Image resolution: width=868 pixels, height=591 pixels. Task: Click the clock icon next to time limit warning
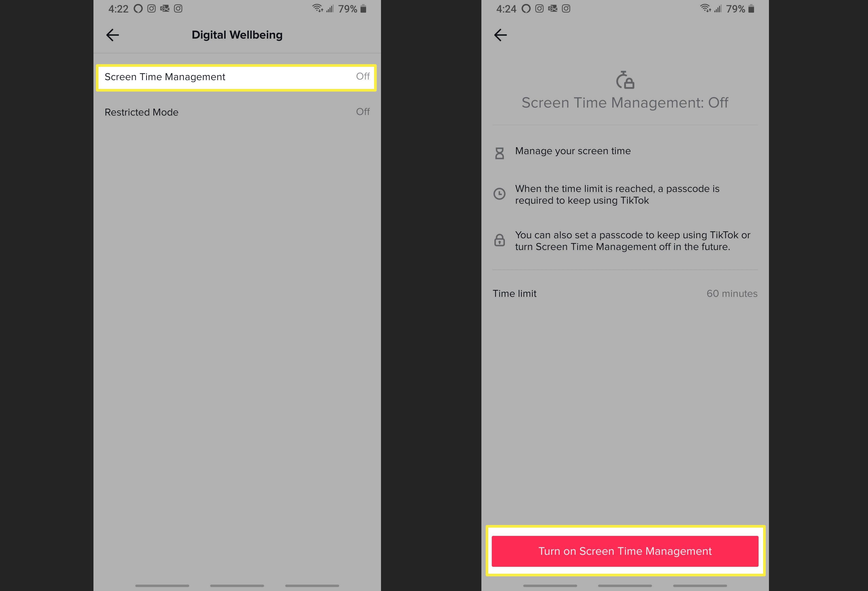[x=499, y=194]
